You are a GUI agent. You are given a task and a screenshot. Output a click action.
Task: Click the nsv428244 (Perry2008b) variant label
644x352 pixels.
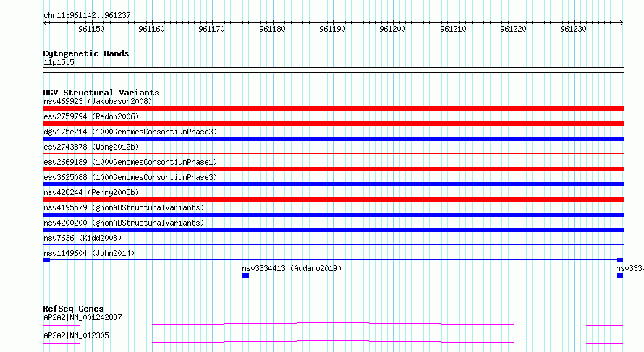(x=91, y=192)
